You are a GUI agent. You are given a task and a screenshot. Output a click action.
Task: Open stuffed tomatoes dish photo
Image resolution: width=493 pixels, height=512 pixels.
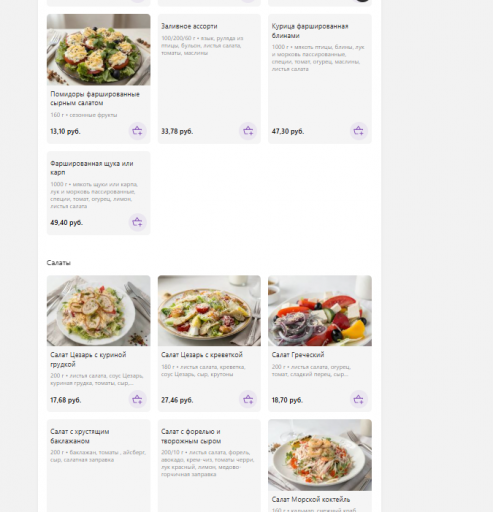pyautogui.click(x=98, y=50)
